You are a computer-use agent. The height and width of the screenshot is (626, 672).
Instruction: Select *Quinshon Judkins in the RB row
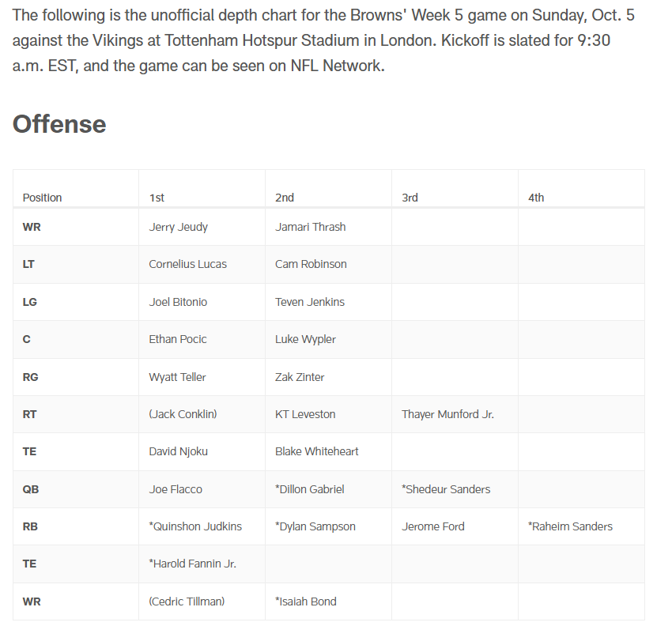195,526
